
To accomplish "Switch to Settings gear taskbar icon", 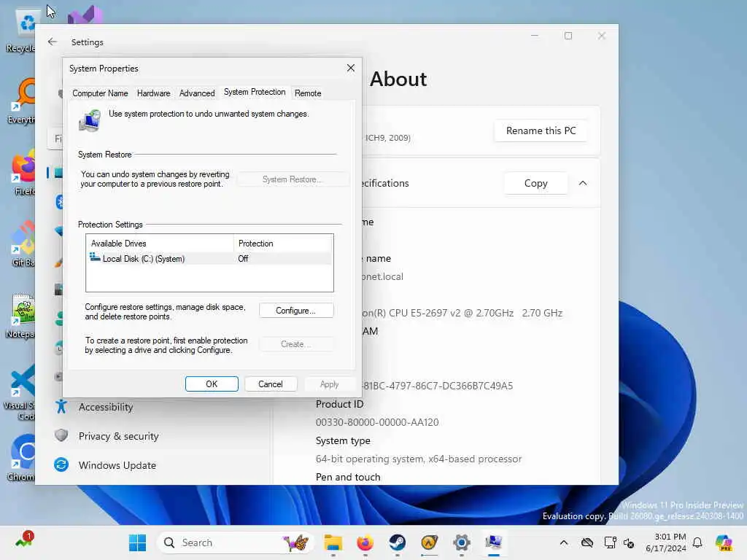I will (x=462, y=542).
